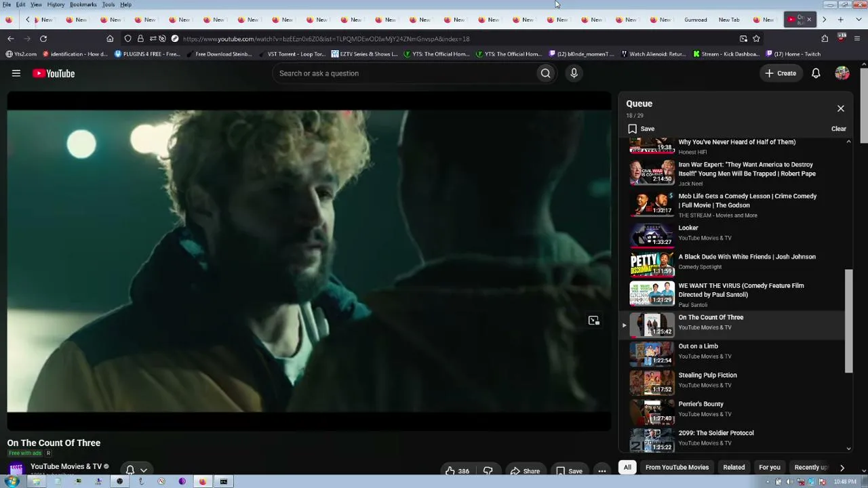Viewport: 868px width, 488px height.
Task: Switch to the Gumroad tab
Action: click(695, 20)
